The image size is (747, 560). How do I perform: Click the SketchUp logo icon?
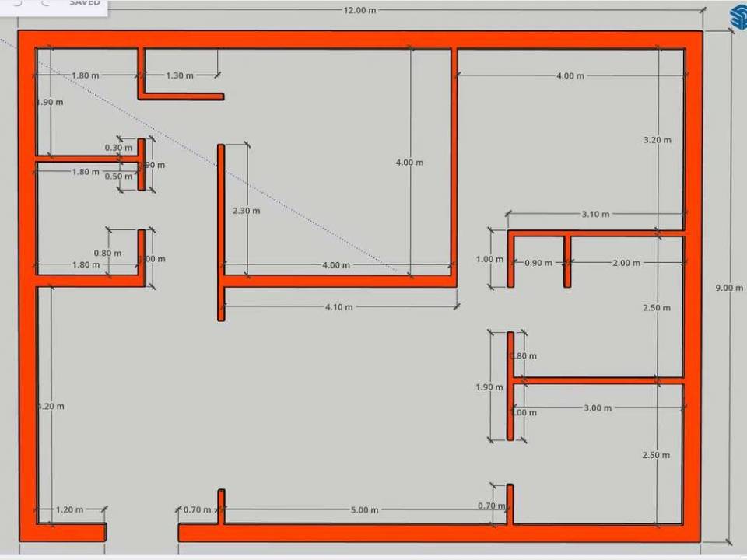click(737, 15)
